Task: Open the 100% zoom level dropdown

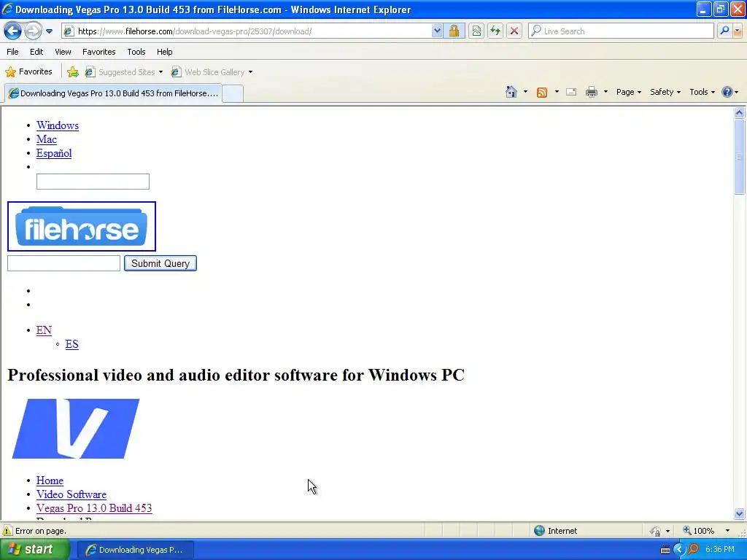Action: (x=727, y=531)
